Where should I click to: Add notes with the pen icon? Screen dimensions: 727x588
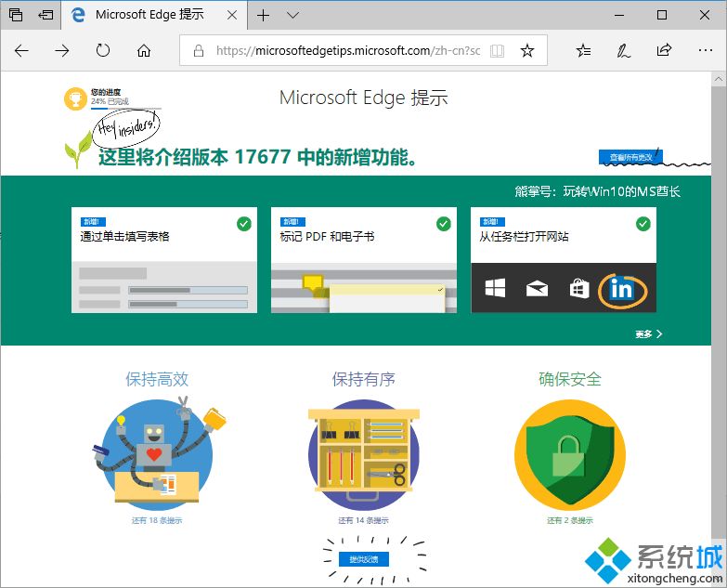[623, 50]
